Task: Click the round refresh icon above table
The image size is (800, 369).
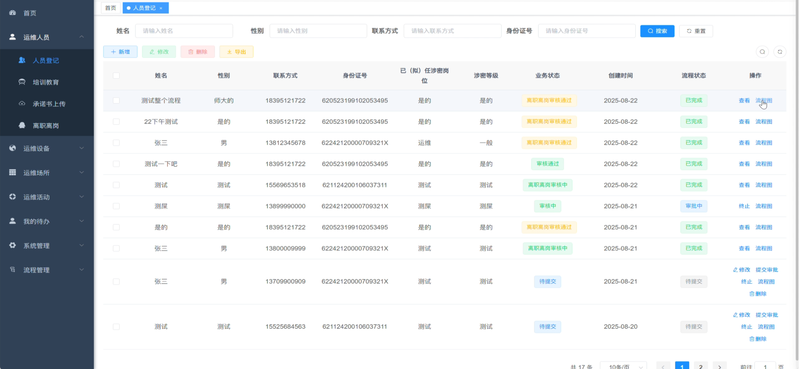Action: coord(780,52)
